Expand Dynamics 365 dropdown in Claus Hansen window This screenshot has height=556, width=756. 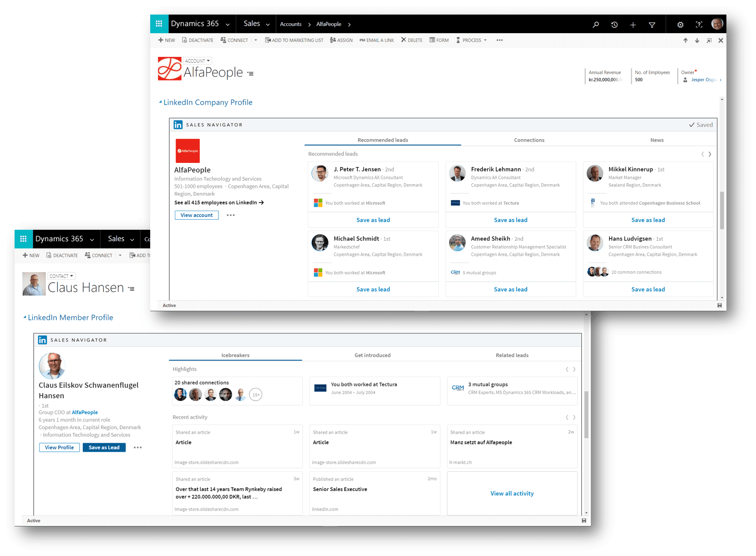tap(92, 240)
